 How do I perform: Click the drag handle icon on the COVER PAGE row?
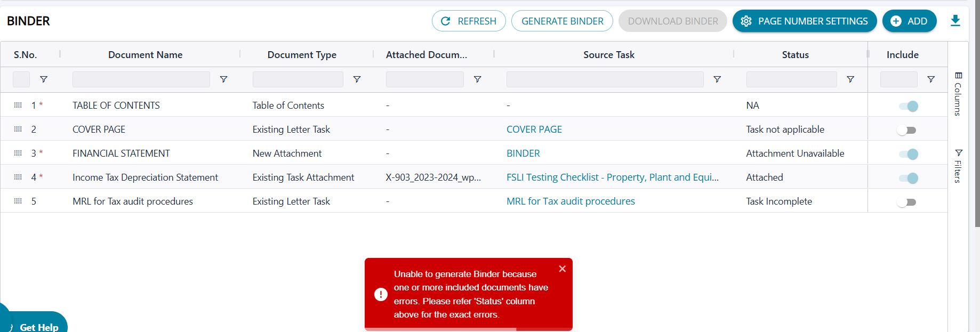tap(18, 129)
